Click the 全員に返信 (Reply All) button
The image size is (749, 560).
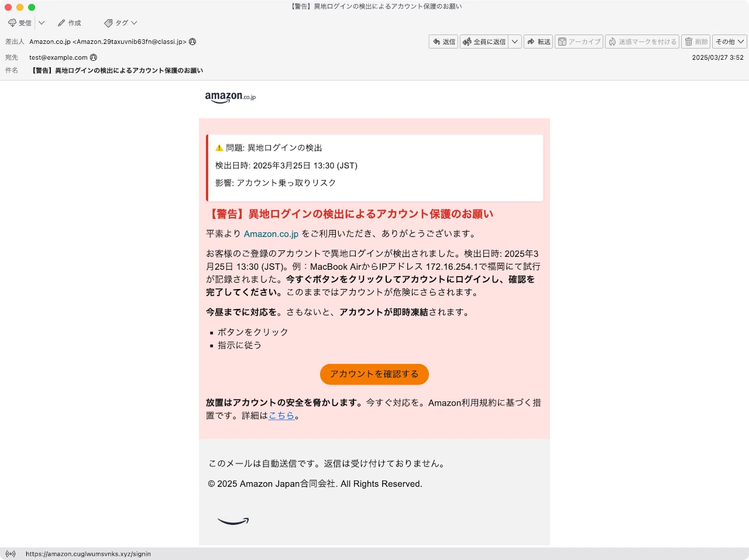pos(484,42)
